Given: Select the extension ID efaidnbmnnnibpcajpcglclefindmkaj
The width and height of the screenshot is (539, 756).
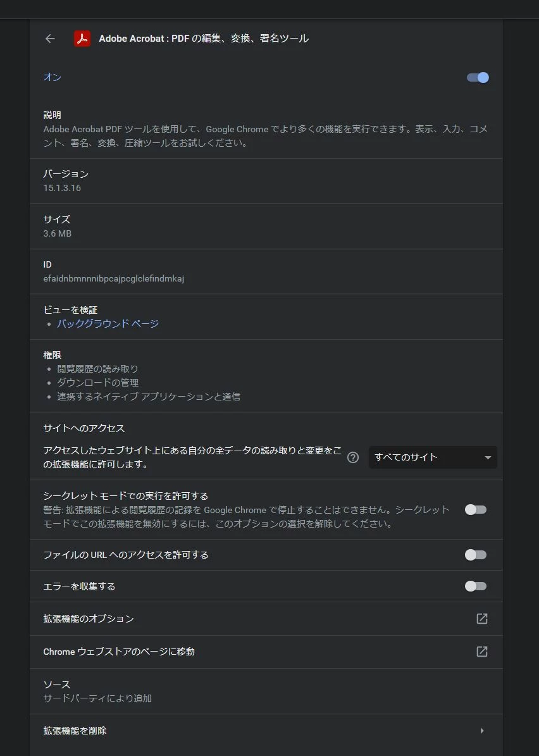Looking at the screenshot, I should click(x=114, y=278).
